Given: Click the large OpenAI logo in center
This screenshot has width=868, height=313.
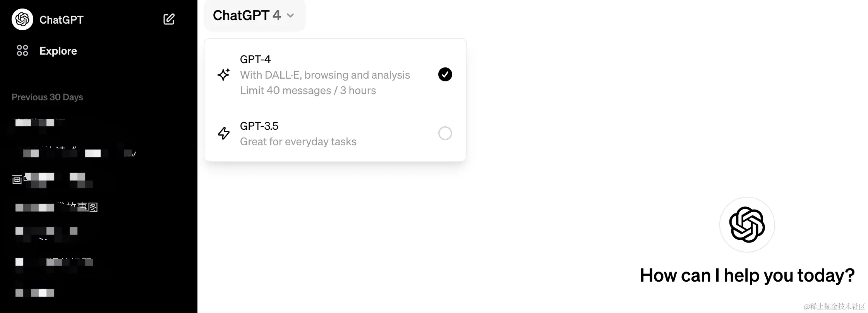Looking at the screenshot, I should [x=747, y=225].
